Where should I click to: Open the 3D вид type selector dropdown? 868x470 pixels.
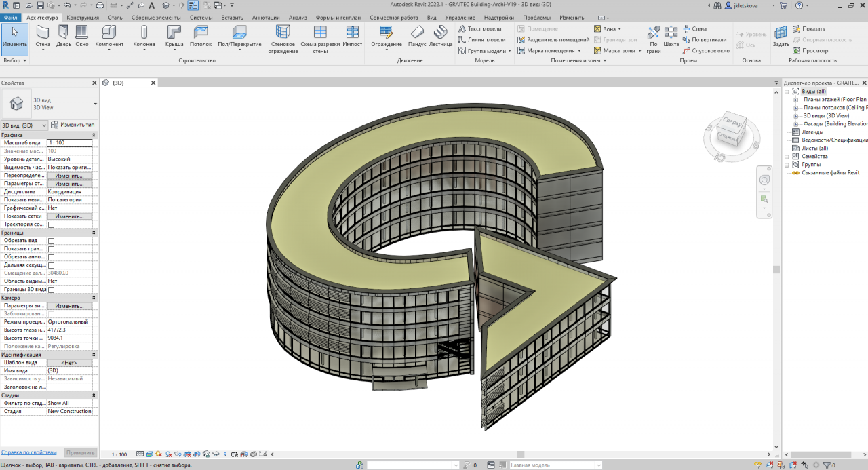pyautogui.click(x=95, y=104)
